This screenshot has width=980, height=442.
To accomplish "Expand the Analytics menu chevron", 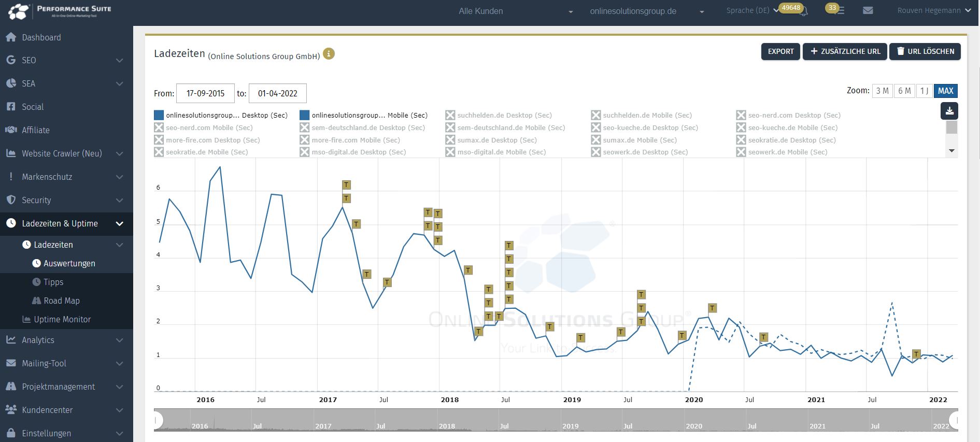I will point(120,340).
